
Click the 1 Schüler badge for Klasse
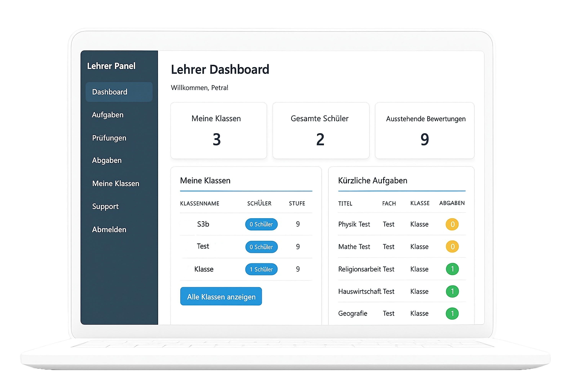point(261,269)
